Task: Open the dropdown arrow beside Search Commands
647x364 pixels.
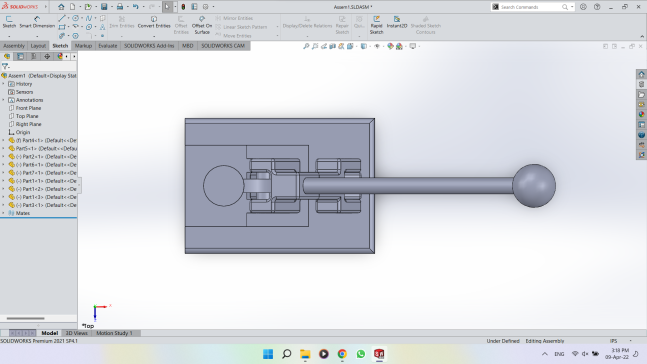Action: (x=572, y=7)
